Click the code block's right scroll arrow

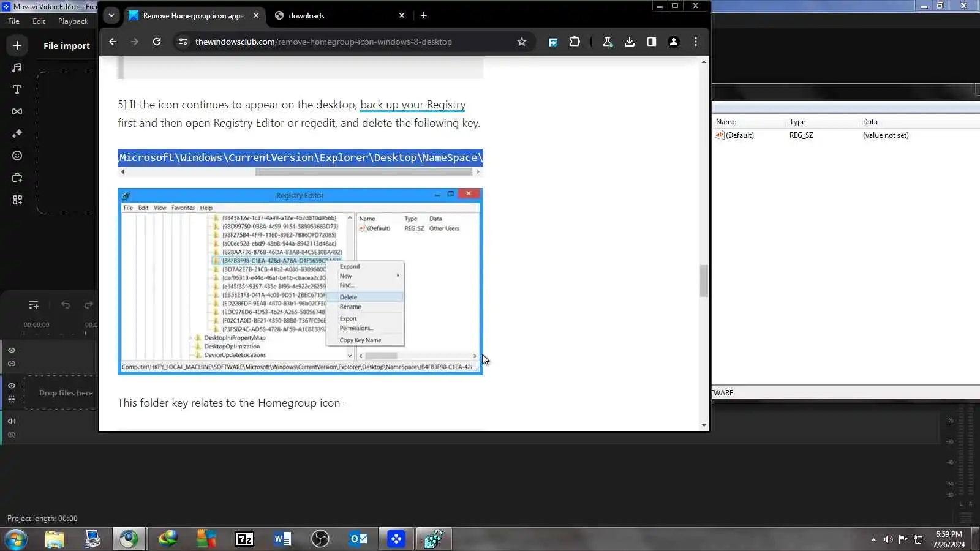pyautogui.click(x=478, y=172)
